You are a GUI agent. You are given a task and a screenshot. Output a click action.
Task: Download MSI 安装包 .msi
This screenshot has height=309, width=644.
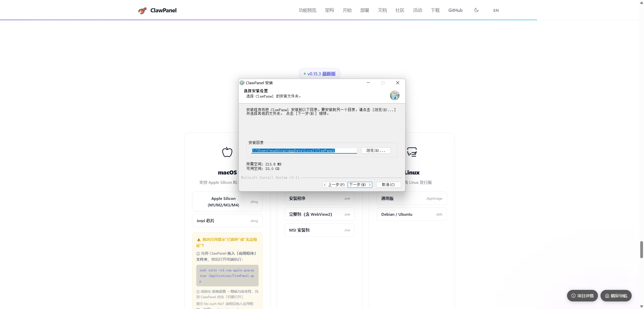pos(319,230)
